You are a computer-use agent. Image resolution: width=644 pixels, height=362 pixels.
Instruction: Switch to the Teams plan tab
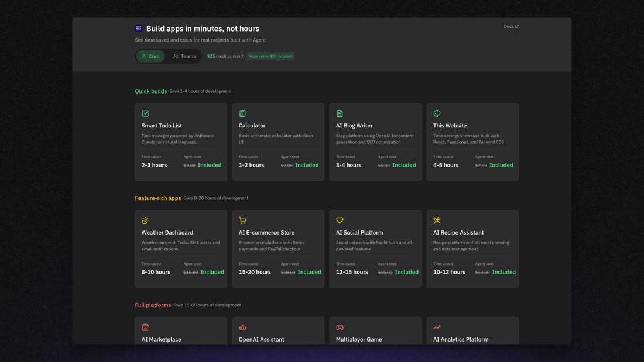pyautogui.click(x=184, y=56)
